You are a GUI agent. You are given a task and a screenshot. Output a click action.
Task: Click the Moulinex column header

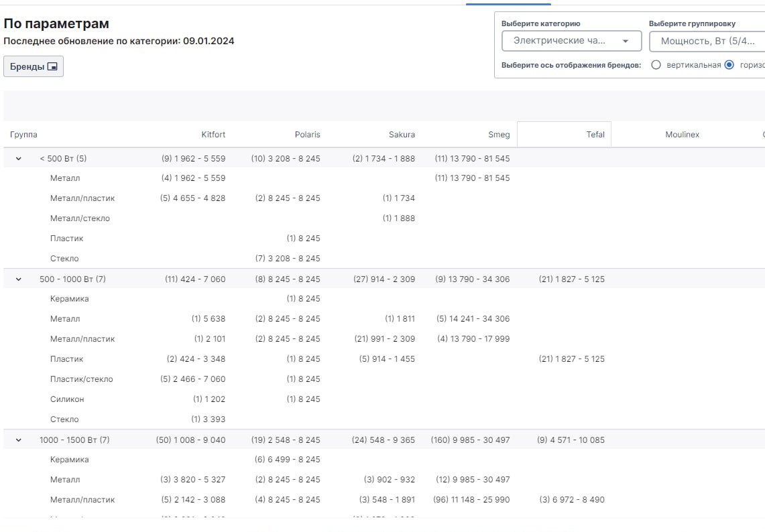click(x=682, y=135)
